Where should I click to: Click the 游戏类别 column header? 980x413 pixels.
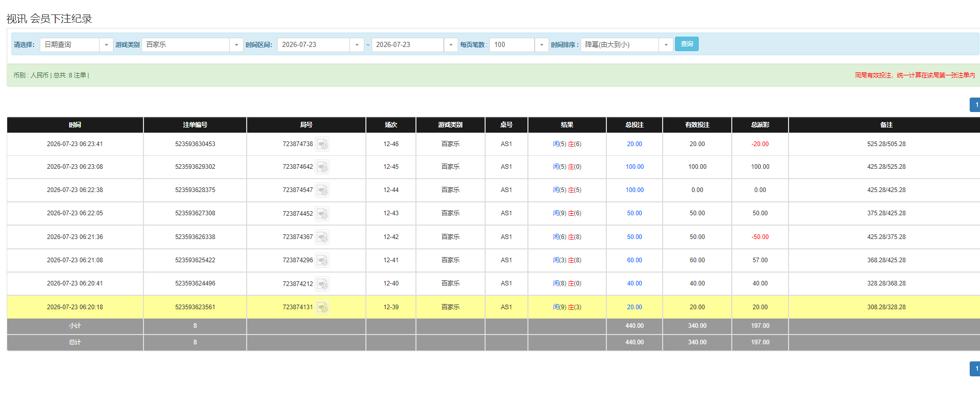click(450, 125)
